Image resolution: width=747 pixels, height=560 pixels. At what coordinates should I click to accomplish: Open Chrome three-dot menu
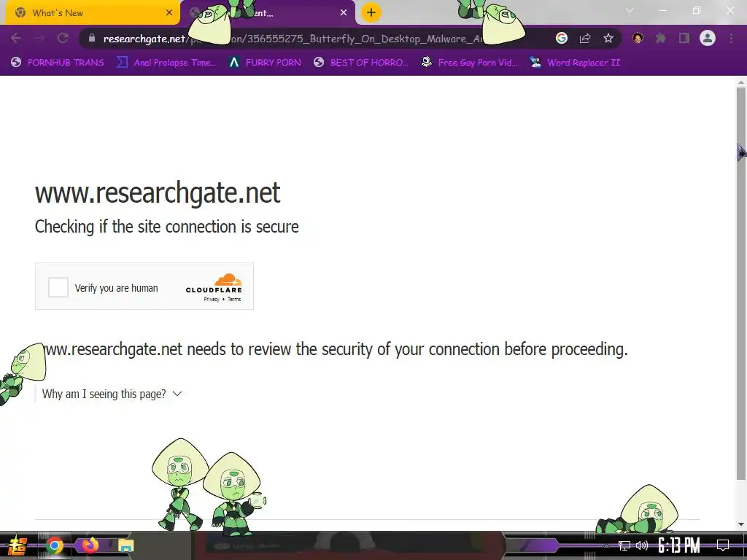(x=731, y=38)
